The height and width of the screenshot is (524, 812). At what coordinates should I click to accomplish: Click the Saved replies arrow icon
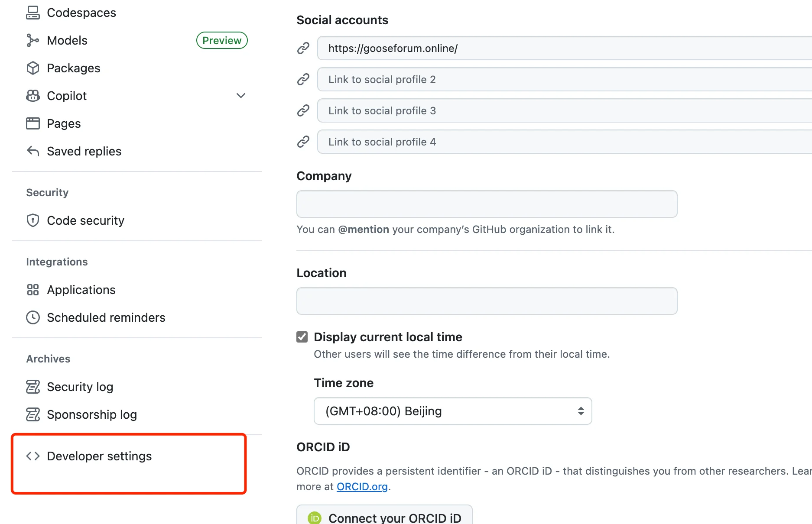coord(33,151)
